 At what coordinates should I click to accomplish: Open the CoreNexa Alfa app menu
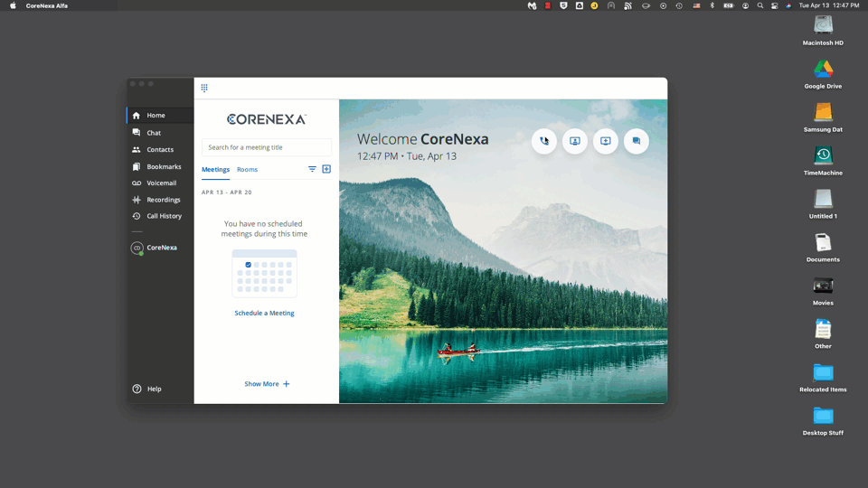(x=46, y=5)
